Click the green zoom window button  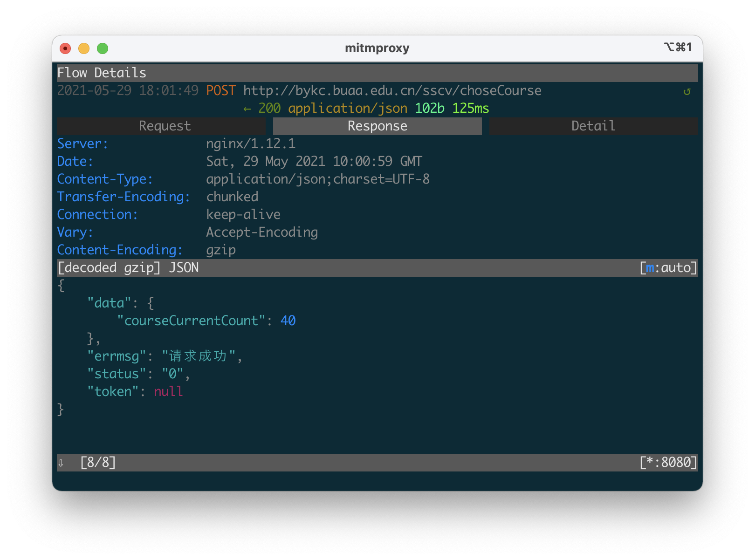pyautogui.click(x=103, y=48)
